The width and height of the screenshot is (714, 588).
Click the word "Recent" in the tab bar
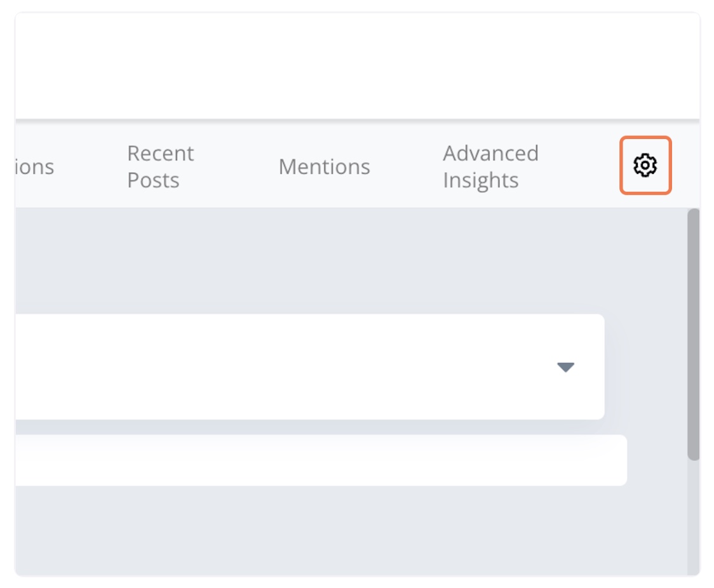(160, 154)
